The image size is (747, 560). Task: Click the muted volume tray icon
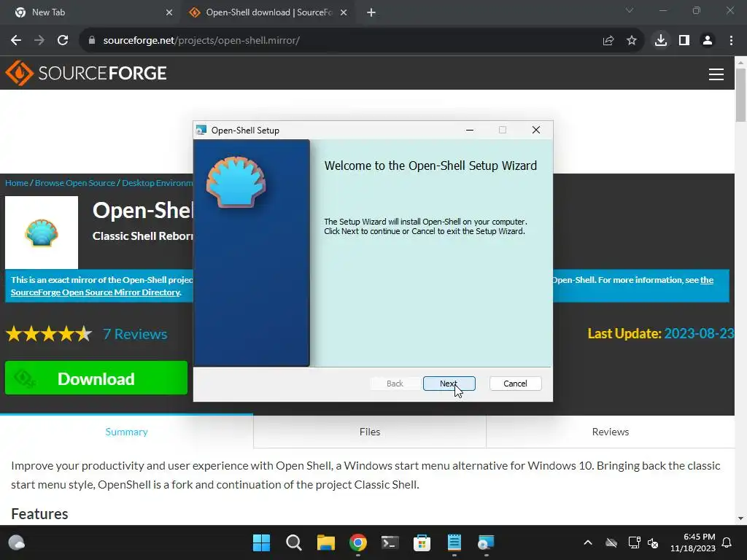pyautogui.click(x=653, y=542)
